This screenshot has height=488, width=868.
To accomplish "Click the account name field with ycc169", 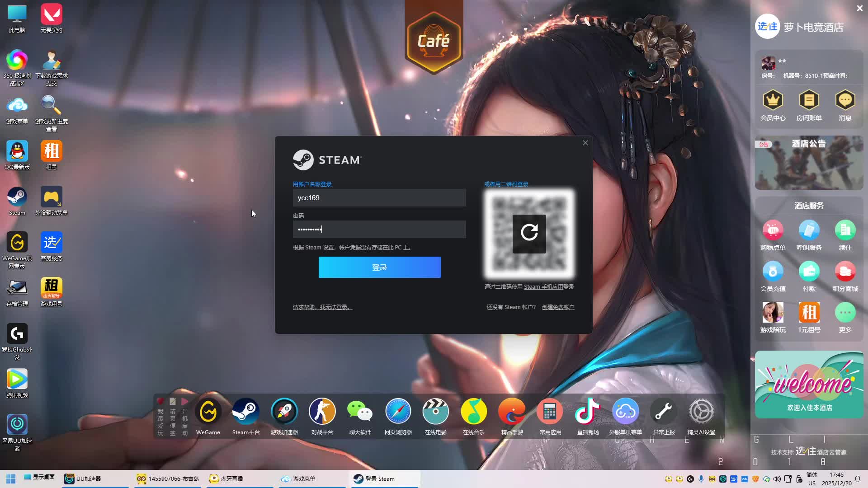I will (379, 198).
